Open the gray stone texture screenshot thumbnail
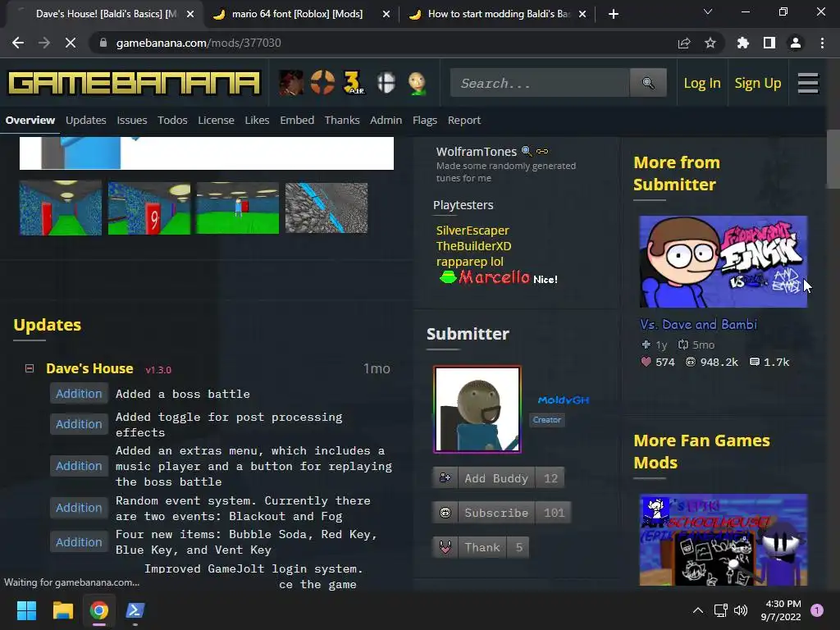 [x=326, y=208]
